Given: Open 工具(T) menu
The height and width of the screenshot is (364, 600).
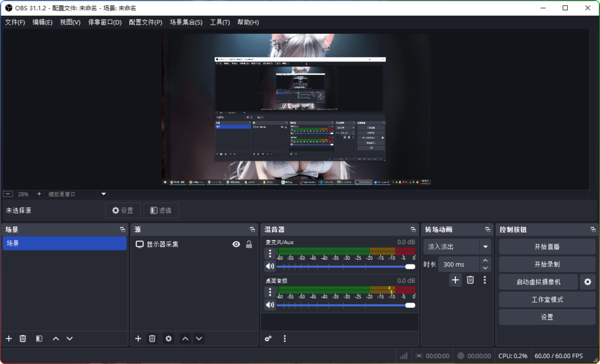Looking at the screenshot, I should pyautogui.click(x=220, y=22).
